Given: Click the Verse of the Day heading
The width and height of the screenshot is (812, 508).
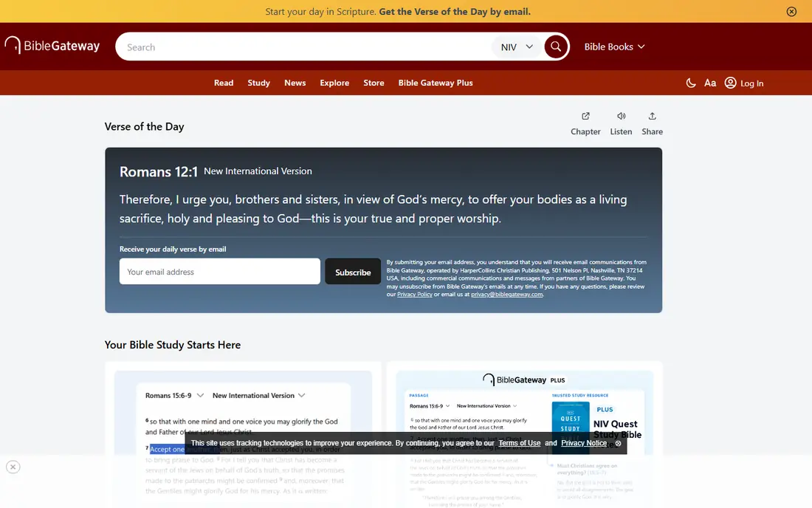Looking at the screenshot, I should point(145,126).
